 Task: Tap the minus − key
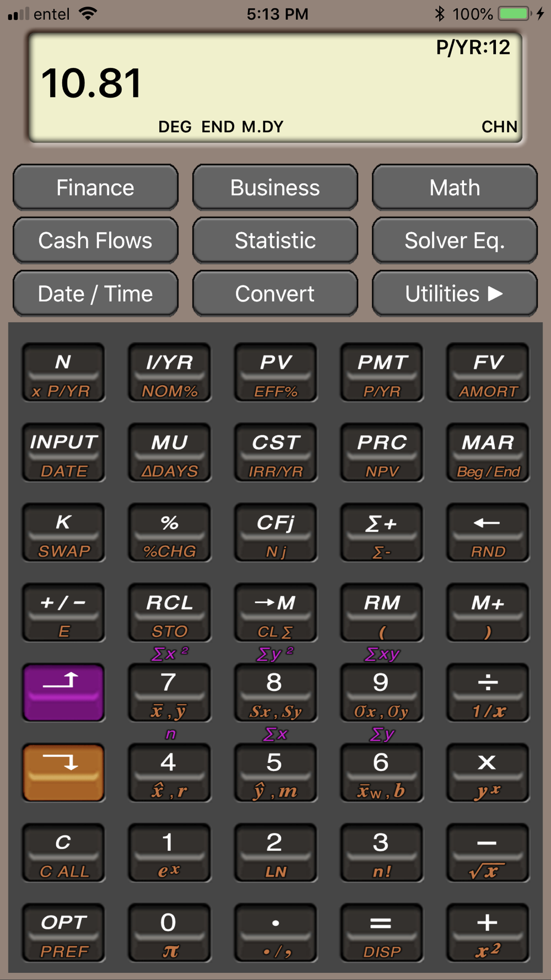(488, 853)
